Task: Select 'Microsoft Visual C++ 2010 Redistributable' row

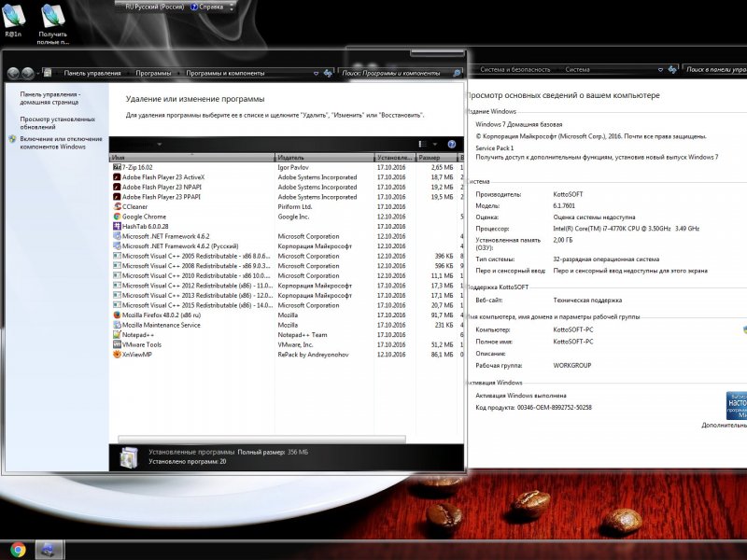Action: [287, 275]
